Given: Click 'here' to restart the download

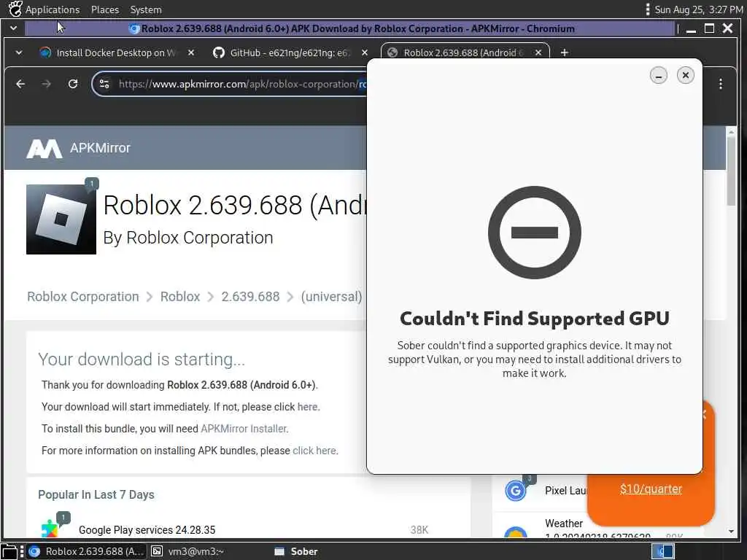Looking at the screenshot, I should pyautogui.click(x=307, y=407).
